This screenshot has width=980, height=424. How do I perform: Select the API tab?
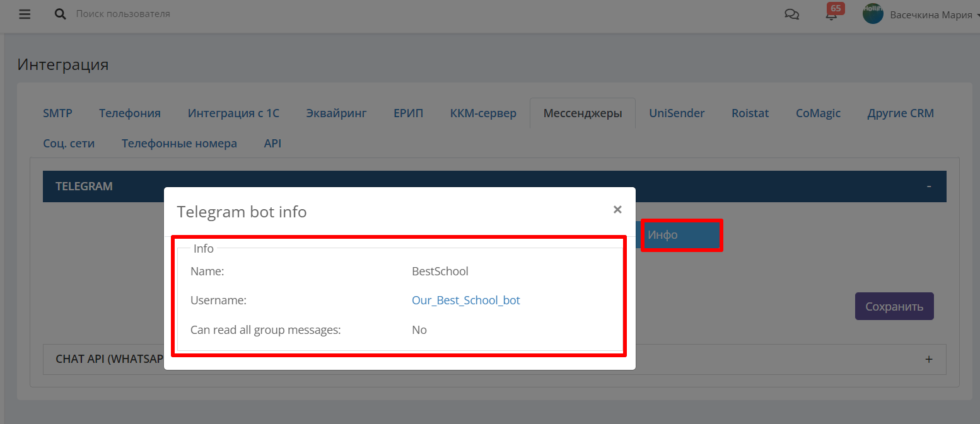click(x=272, y=144)
